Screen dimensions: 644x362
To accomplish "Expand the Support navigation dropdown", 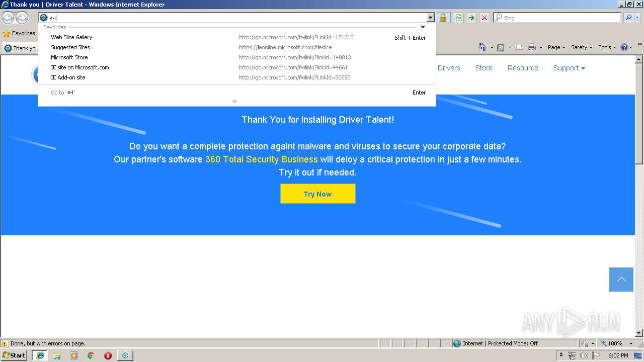I will (569, 68).
